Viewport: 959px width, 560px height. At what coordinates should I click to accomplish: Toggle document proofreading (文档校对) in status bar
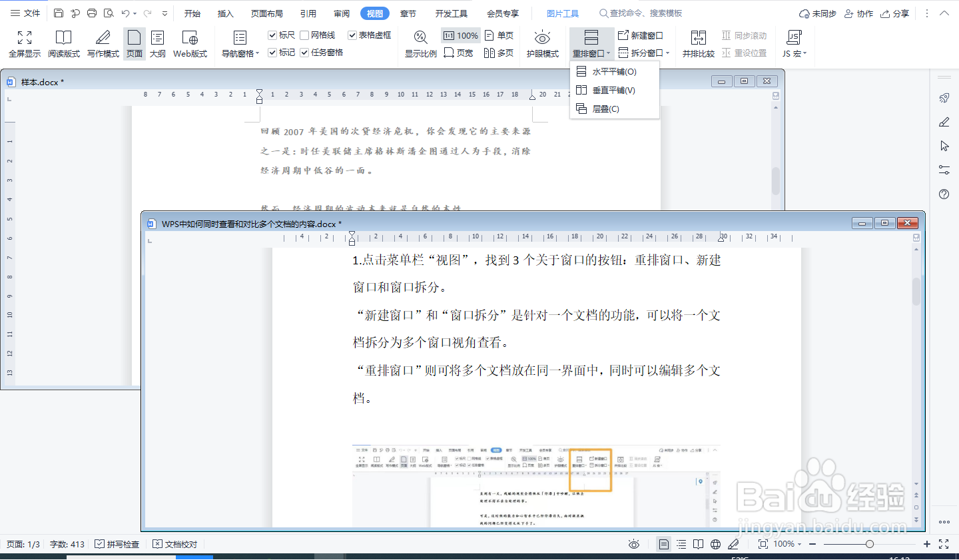pos(174,544)
